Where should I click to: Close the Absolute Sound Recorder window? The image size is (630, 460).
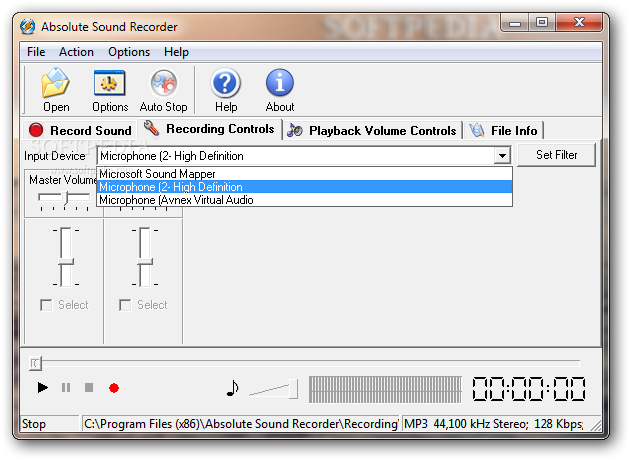pos(579,23)
